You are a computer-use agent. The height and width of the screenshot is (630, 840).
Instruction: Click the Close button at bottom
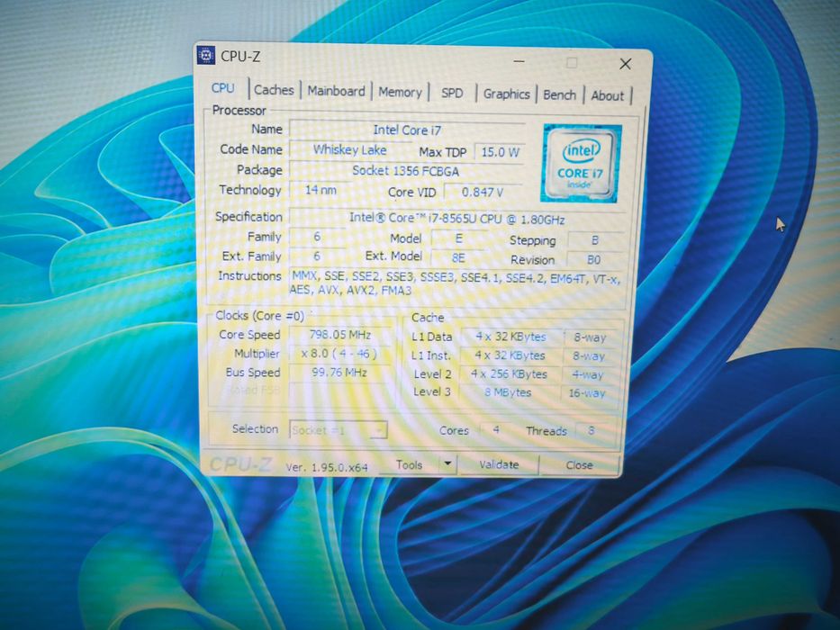click(x=579, y=465)
